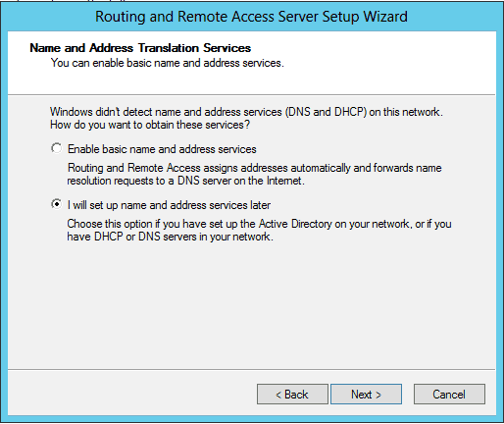
Task: Click the How do you want to obtain these services question
Action: pyautogui.click(x=150, y=125)
